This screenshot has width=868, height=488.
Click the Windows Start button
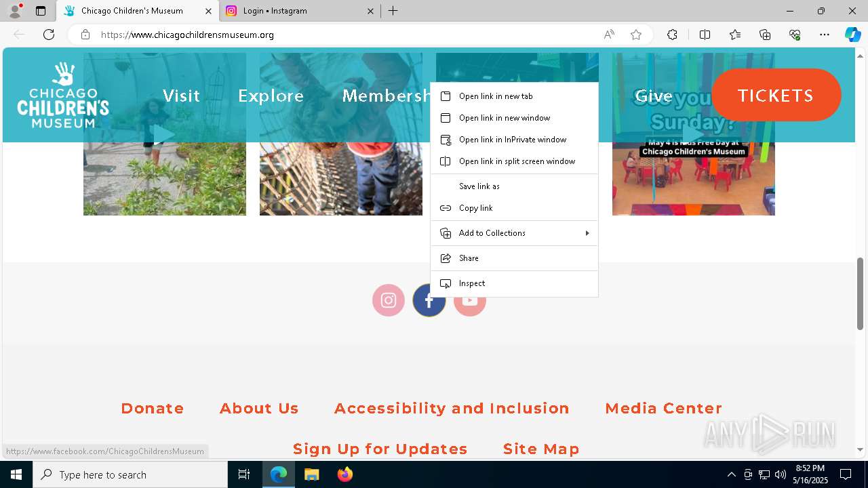[x=16, y=474]
